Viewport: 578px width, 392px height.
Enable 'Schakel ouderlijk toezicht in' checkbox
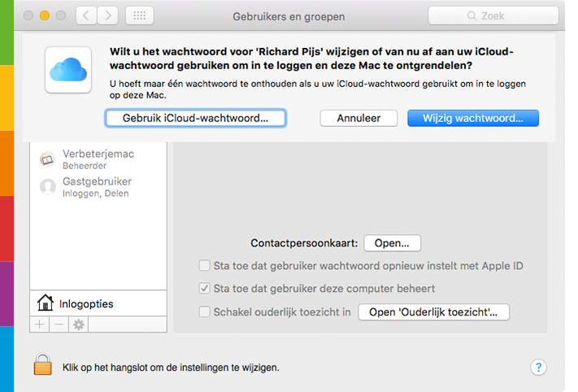click(205, 311)
